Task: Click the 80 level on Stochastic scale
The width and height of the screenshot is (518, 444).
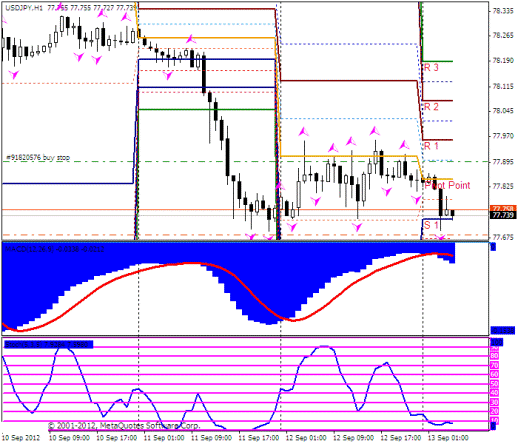Action: click(495, 356)
